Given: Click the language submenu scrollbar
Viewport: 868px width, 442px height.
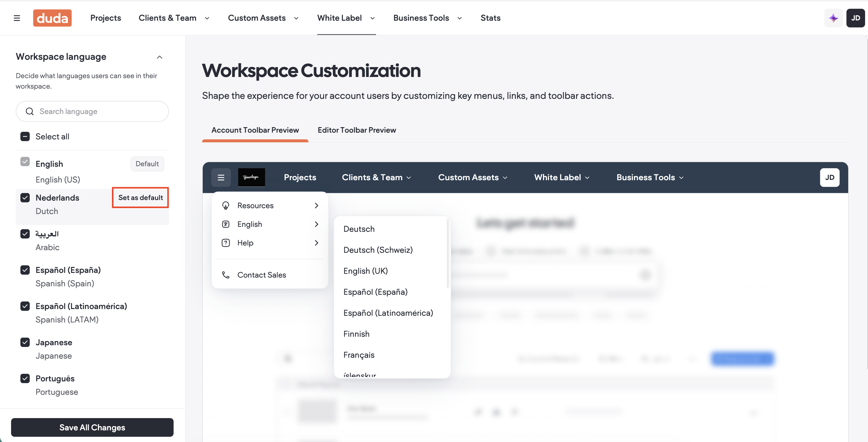Looking at the screenshot, I should [x=448, y=254].
